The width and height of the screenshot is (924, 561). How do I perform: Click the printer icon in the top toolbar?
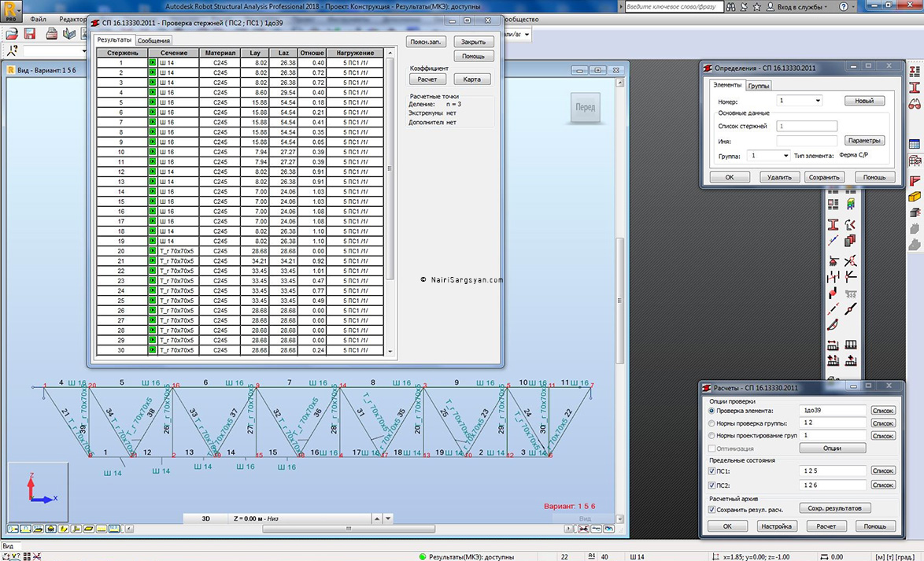52,34
